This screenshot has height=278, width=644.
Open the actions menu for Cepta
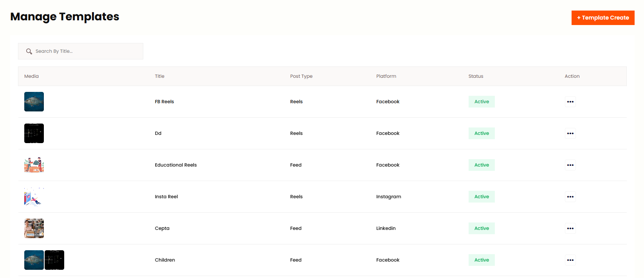click(x=570, y=228)
